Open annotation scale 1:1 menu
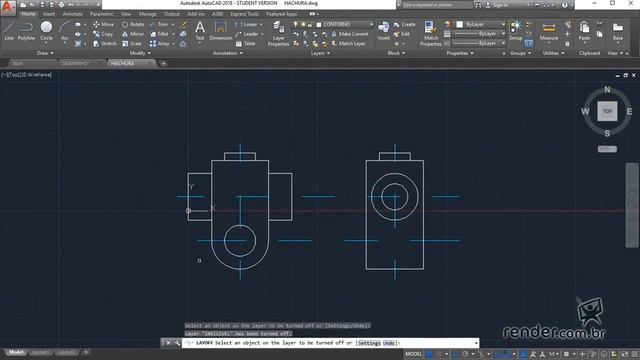Image resolution: width=640 pixels, height=360 pixels. tap(553, 354)
